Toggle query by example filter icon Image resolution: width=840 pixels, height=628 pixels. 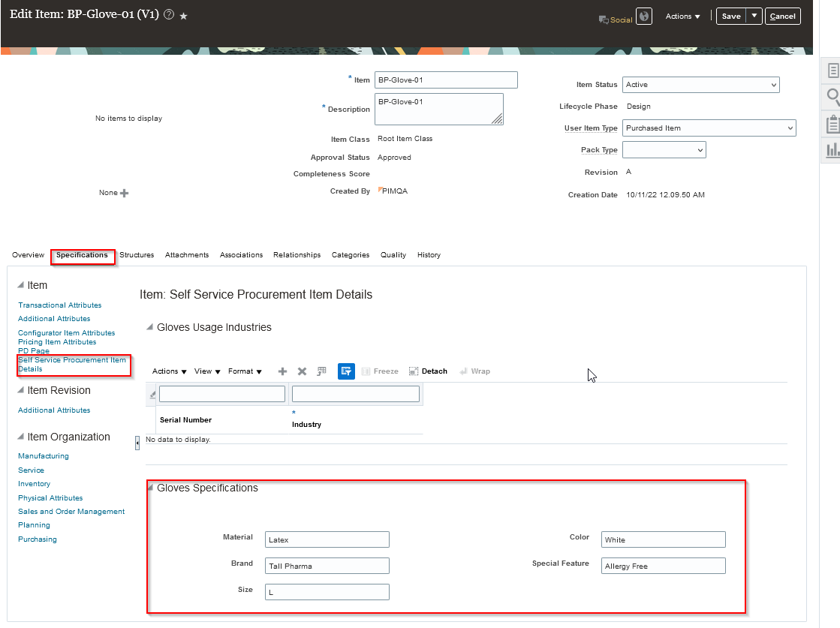coord(346,371)
